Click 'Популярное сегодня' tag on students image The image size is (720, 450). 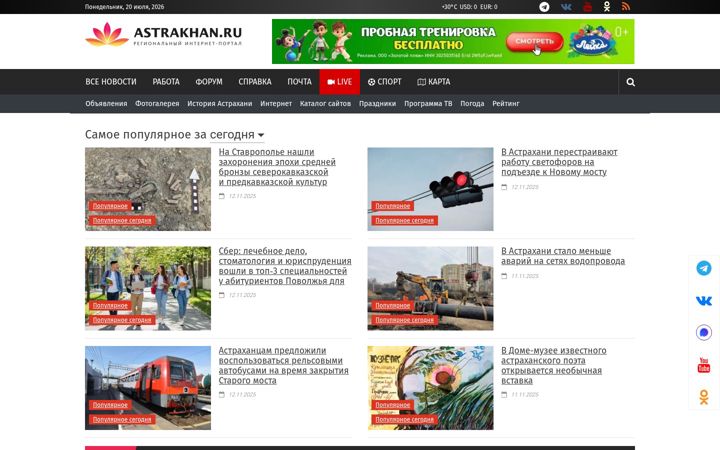click(x=122, y=320)
